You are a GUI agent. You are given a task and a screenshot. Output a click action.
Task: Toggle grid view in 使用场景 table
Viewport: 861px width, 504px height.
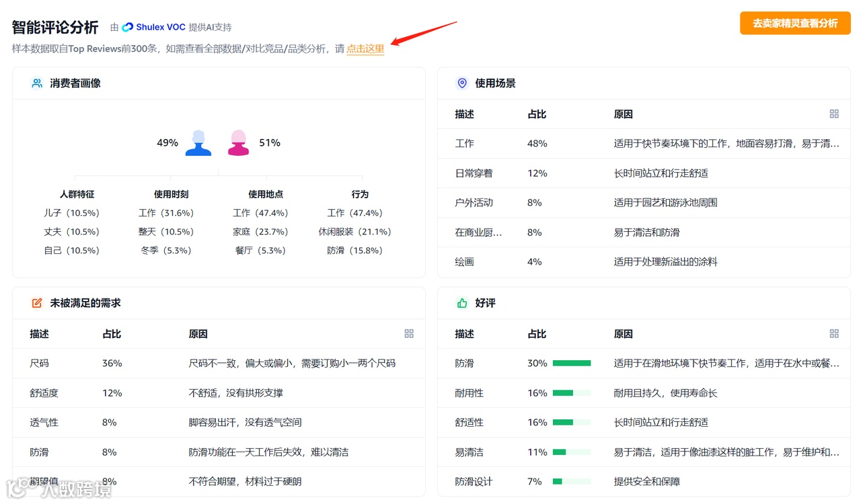pyautogui.click(x=834, y=114)
